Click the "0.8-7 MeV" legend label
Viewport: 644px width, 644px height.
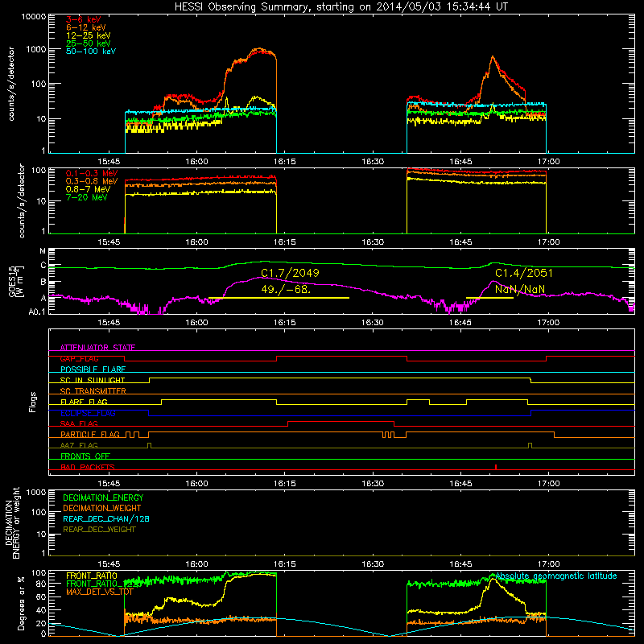coord(88,189)
